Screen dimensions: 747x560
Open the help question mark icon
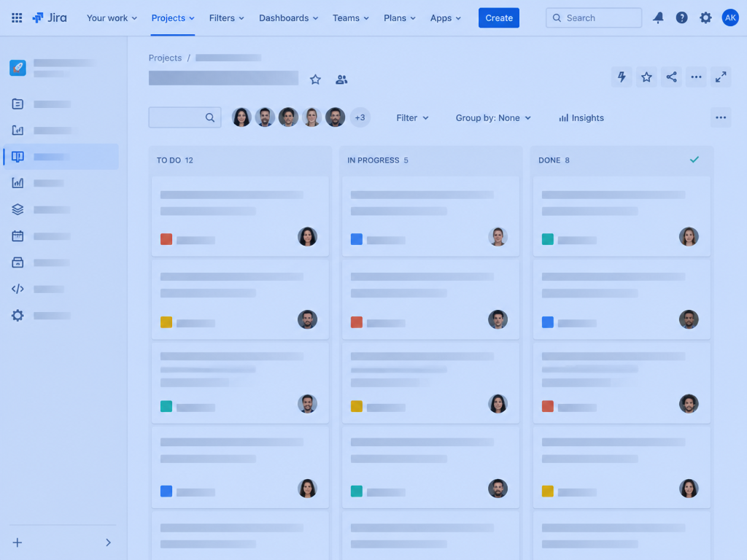682,18
